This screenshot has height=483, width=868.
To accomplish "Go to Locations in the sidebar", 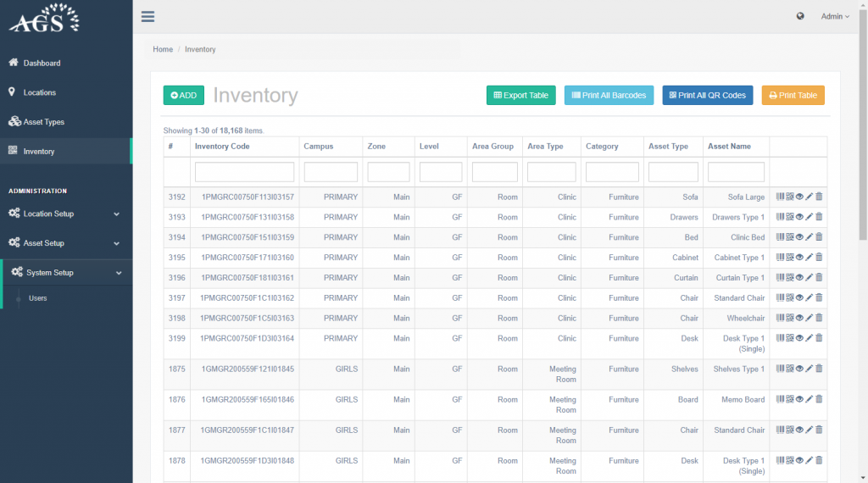I will pyautogui.click(x=39, y=92).
